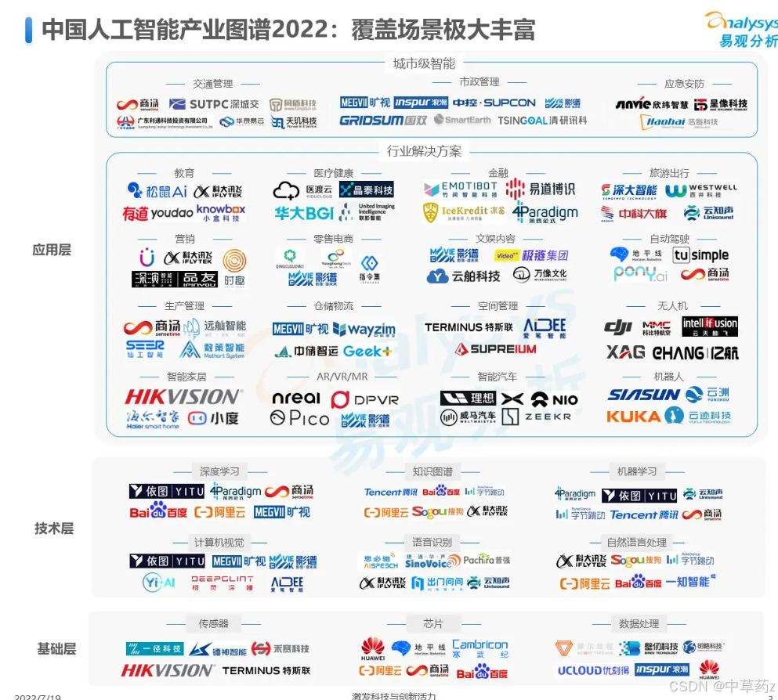The width and height of the screenshot is (778, 700).
Task: Click the 易道博识 logo
Action: point(541,189)
